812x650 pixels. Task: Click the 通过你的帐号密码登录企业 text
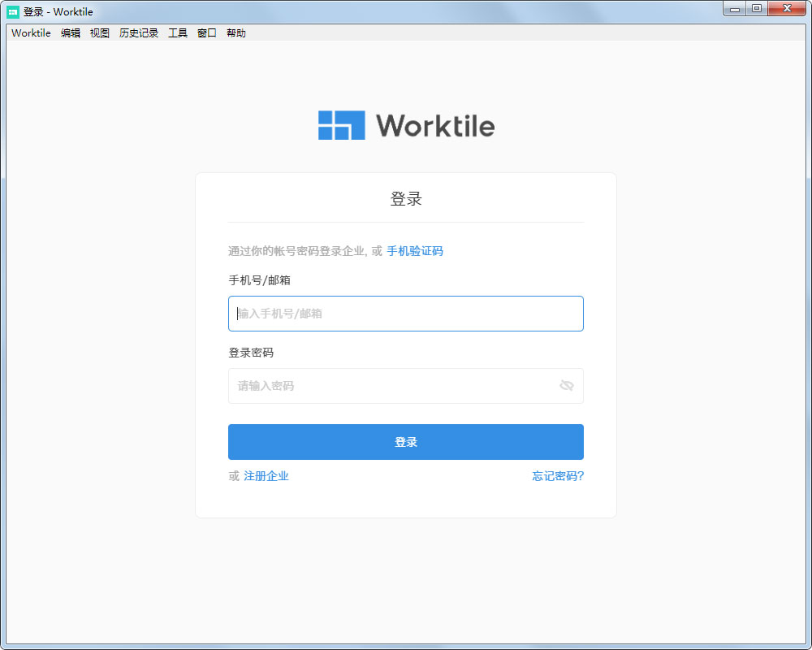296,251
